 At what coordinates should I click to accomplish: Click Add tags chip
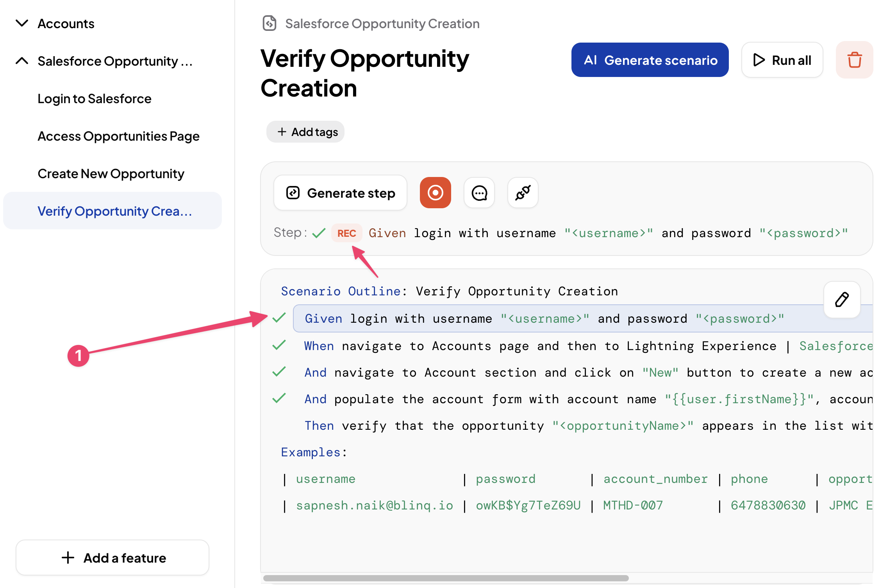(305, 132)
